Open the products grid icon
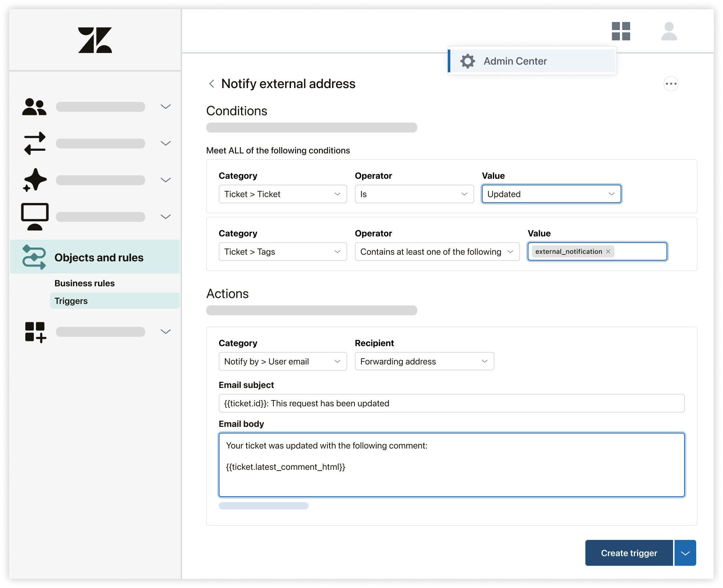 (x=621, y=31)
